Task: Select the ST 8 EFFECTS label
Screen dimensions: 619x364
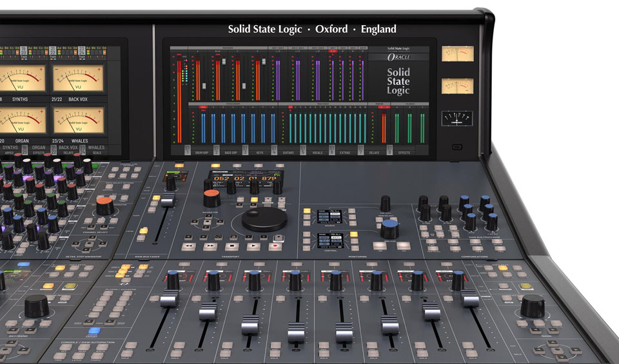Action: (399, 150)
